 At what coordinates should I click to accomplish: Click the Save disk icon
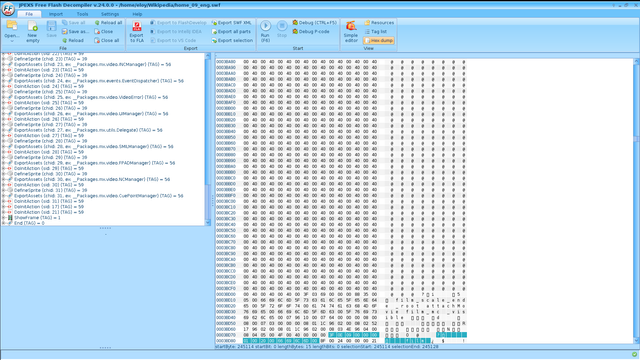(51, 29)
